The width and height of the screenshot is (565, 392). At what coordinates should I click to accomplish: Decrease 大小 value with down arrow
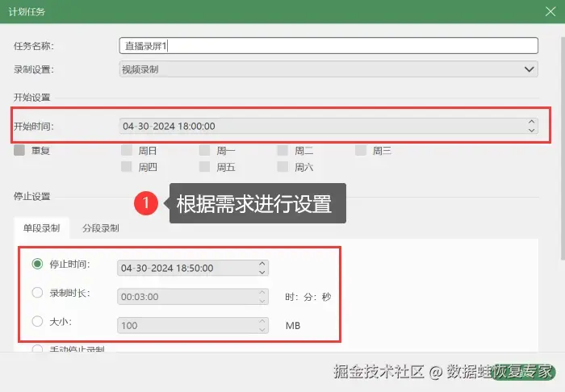pyautogui.click(x=262, y=329)
